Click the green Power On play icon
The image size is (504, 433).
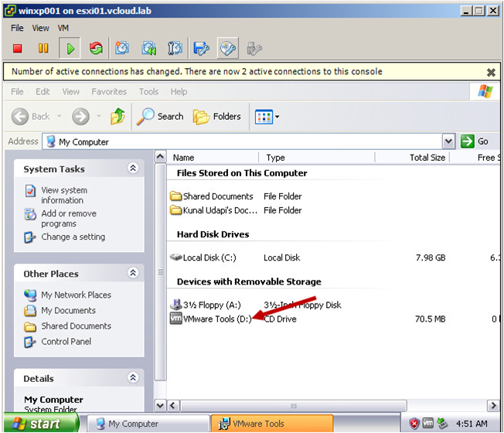click(x=70, y=49)
